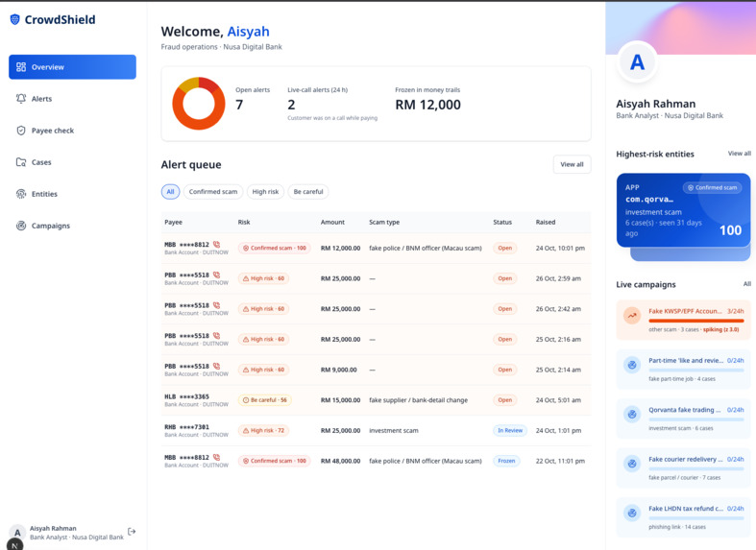Screen dimensions: 756x550
Task: Filter alert queue by High risk
Action: tap(266, 192)
